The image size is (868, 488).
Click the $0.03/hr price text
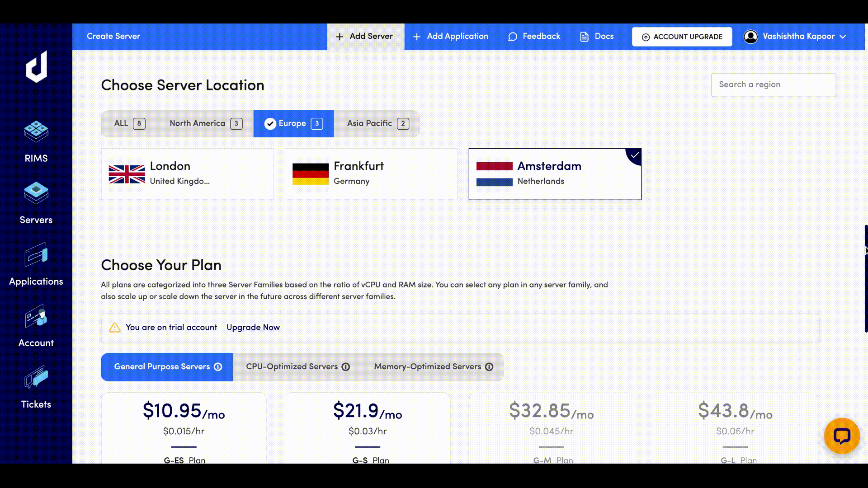pos(368,432)
